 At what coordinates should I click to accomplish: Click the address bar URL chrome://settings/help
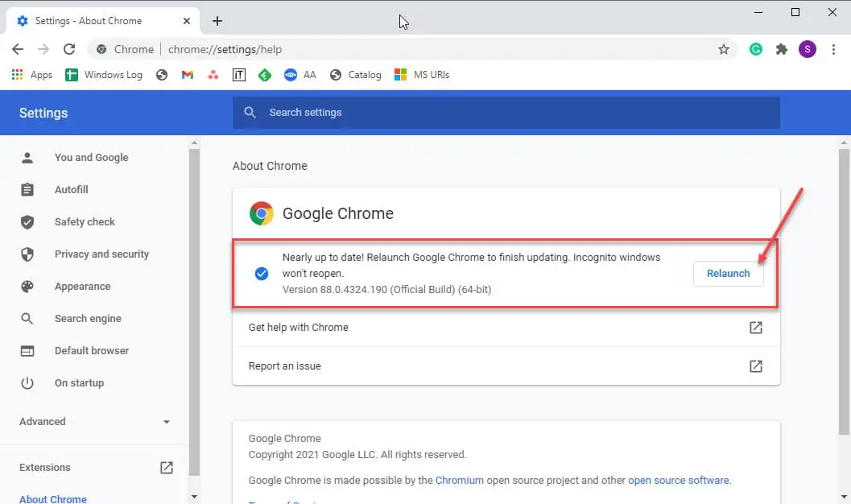225,49
